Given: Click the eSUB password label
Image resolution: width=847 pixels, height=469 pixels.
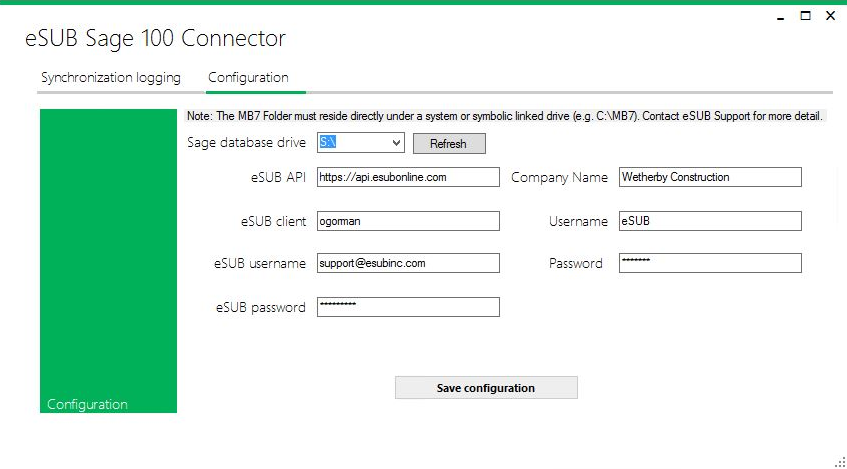Looking at the screenshot, I should point(261,307).
